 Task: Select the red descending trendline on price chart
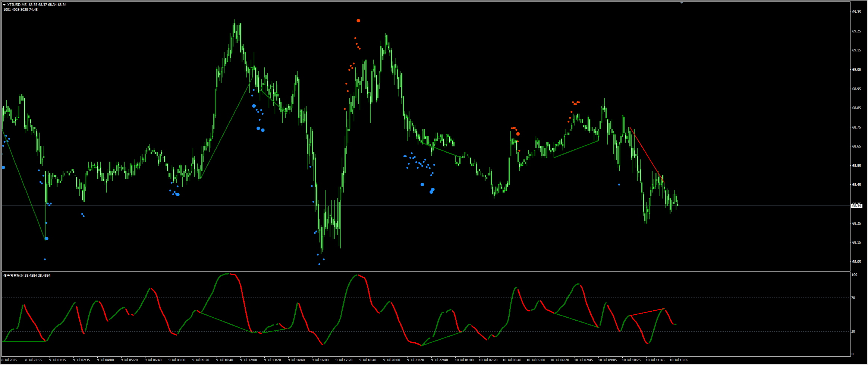pyautogui.click(x=646, y=154)
